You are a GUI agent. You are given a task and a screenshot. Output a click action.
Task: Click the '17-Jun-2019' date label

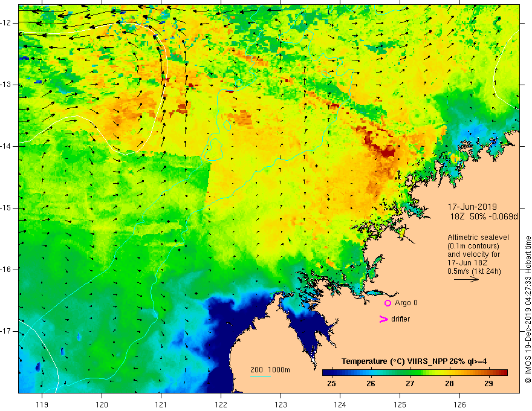472,207
